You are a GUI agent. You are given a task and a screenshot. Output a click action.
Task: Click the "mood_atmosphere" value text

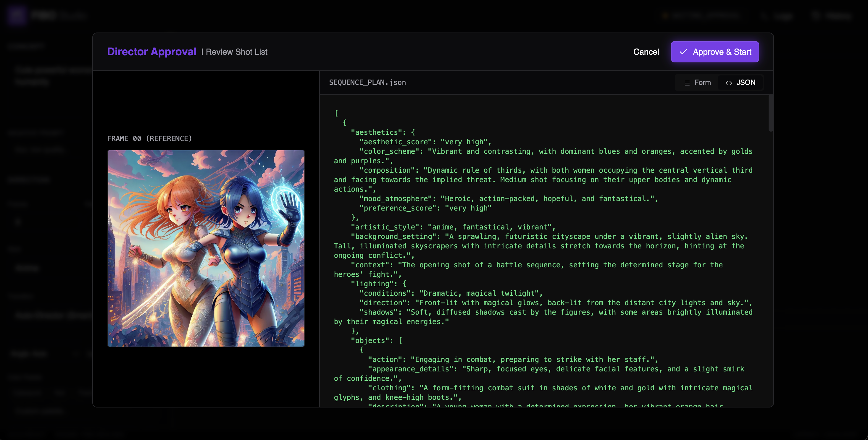click(x=548, y=199)
